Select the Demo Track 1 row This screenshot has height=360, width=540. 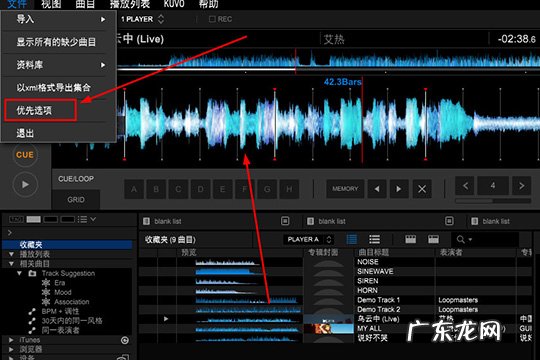335,300
